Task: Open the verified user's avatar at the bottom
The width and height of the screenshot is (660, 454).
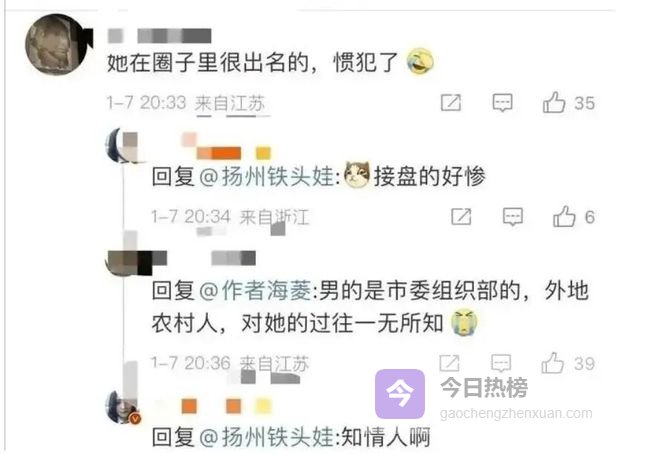Action: 122,406
